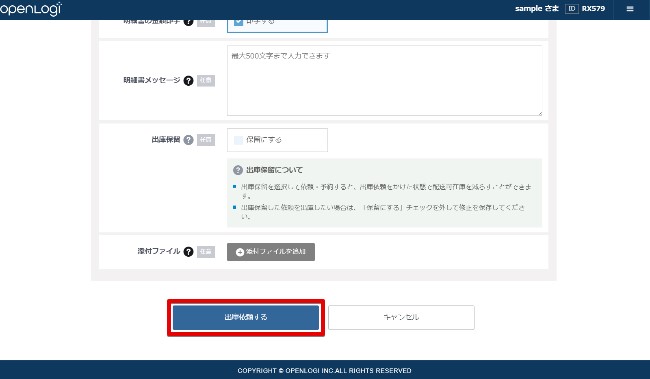Click the キャンセル button
Screen dimensions: 650x379
(401, 317)
